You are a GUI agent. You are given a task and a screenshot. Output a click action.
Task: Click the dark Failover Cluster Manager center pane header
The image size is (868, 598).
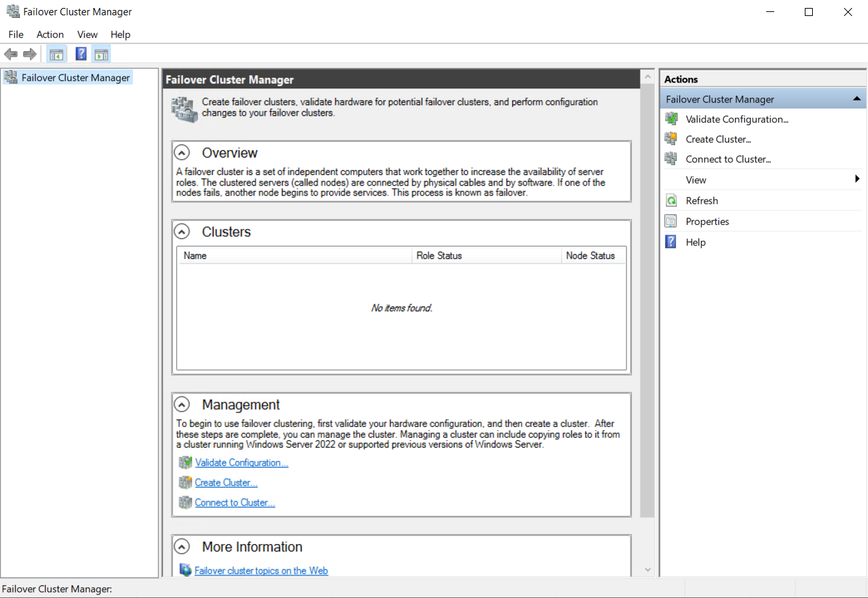401,79
